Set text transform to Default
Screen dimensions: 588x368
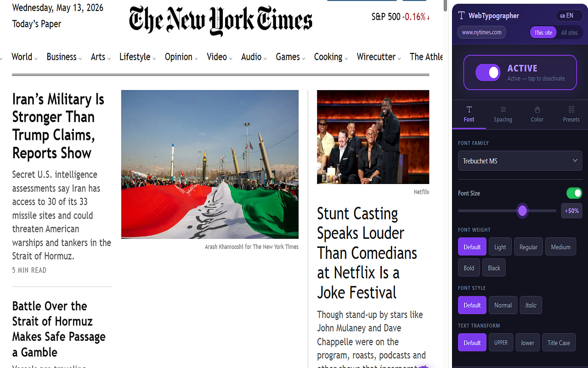(x=472, y=343)
